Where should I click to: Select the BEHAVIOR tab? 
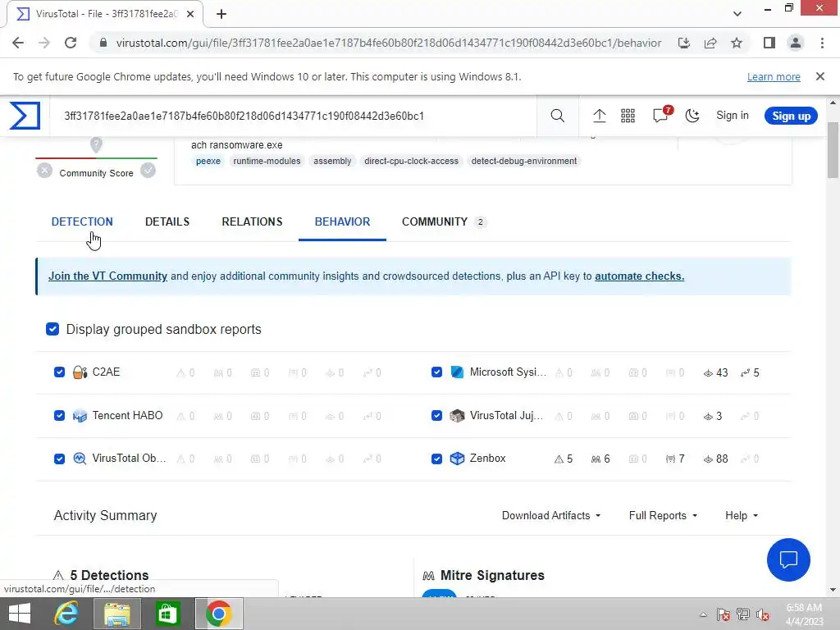[x=342, y=221]
